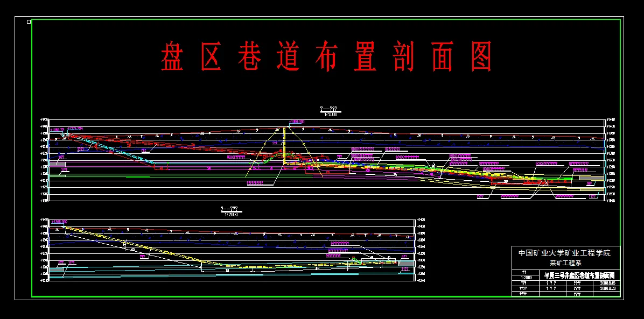644x319 pixels.
Task: Select the red title 盘区巷道布置剖面图
Action: coord(326,56)
